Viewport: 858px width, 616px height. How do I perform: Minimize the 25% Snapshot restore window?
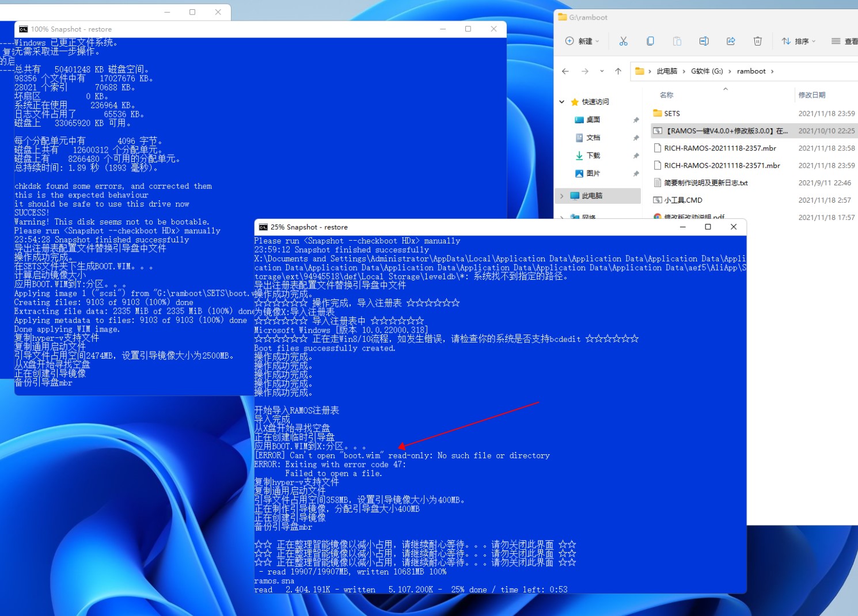pyautogui.click(x=682, y=227)
